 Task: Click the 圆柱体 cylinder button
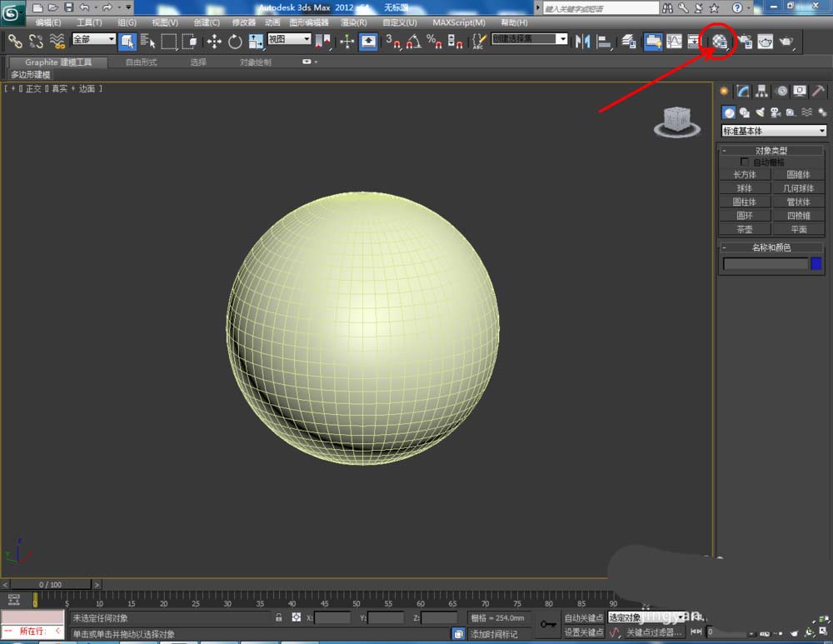[744, 202]
